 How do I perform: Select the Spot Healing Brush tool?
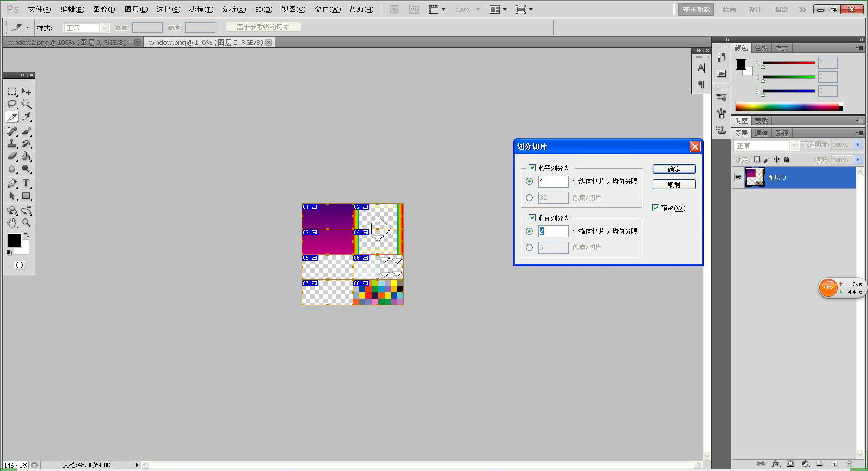[12, 131]
